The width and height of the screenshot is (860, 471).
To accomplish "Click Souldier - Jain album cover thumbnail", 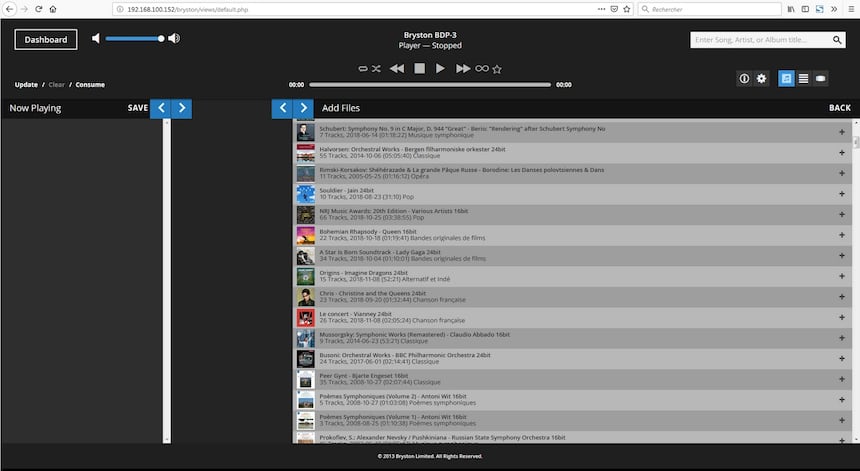I will tap(305, 194).
